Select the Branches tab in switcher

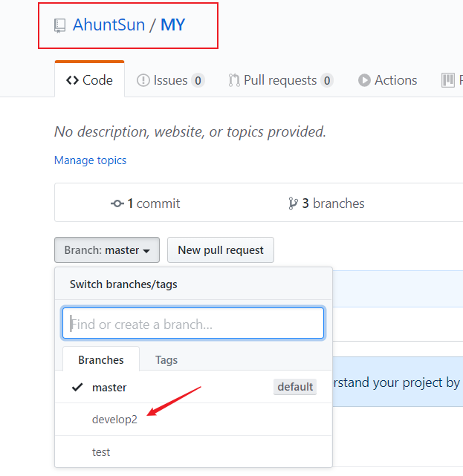pyautogui.click(x=101, y=359)
